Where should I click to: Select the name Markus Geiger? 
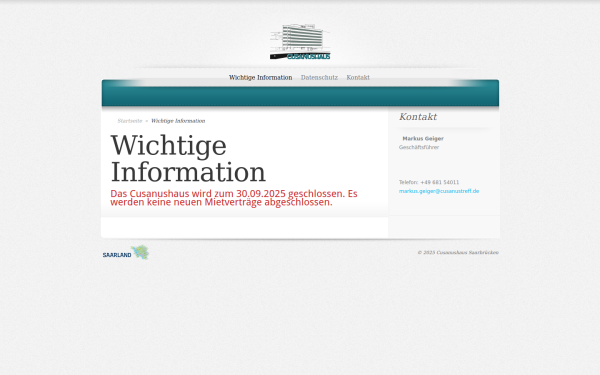coord(423,139)
